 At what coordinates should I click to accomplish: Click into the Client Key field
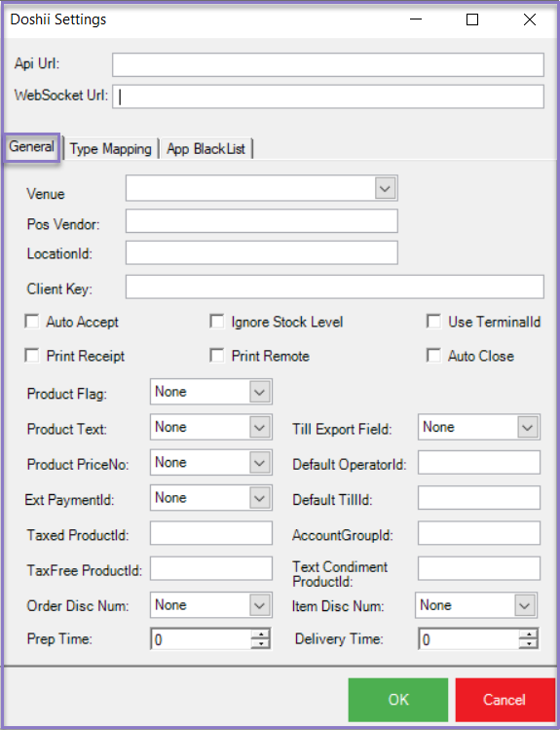point(335,287)
